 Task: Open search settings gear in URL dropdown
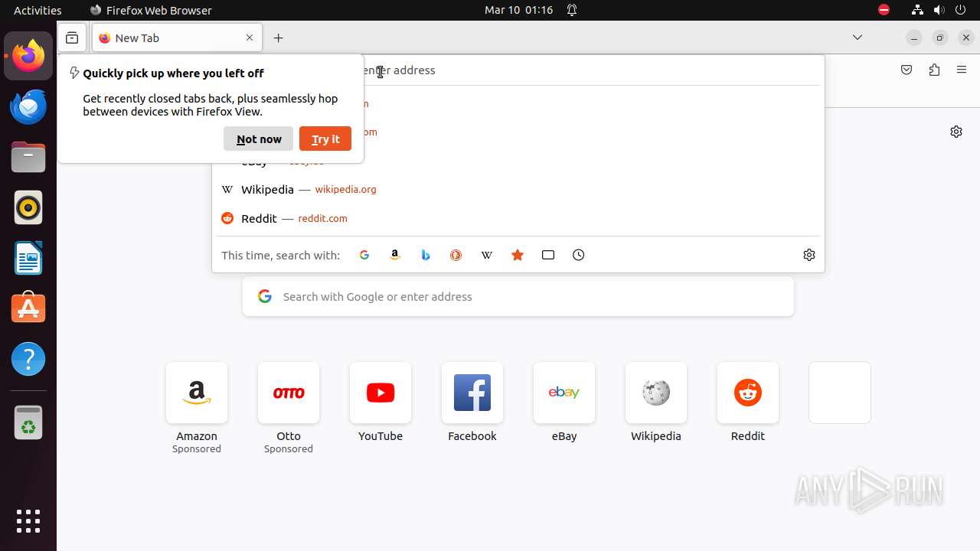point(809,255)
